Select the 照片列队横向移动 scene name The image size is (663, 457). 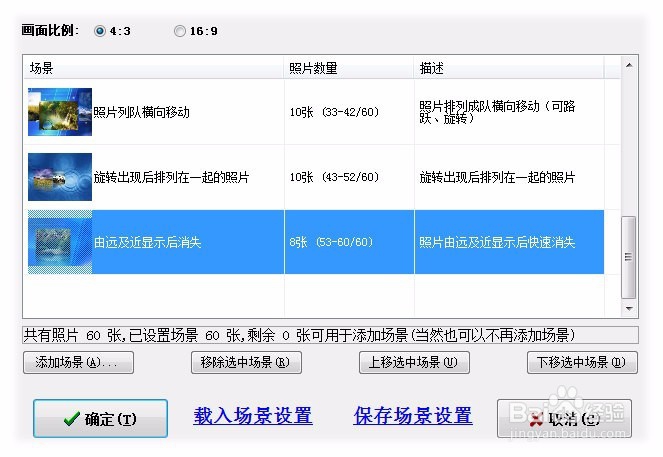pyautogui.click(x=141, y=112)
